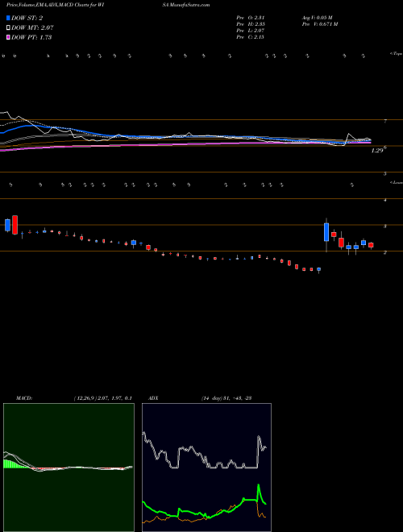
Task: Click the price axis label 7
Action: (x=385, y=121)
